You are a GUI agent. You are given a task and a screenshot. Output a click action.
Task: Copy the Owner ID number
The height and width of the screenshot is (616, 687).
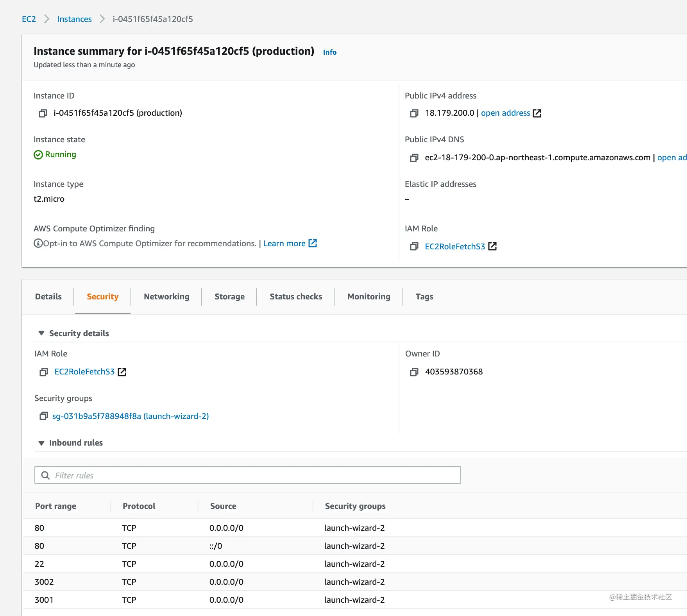414,372
